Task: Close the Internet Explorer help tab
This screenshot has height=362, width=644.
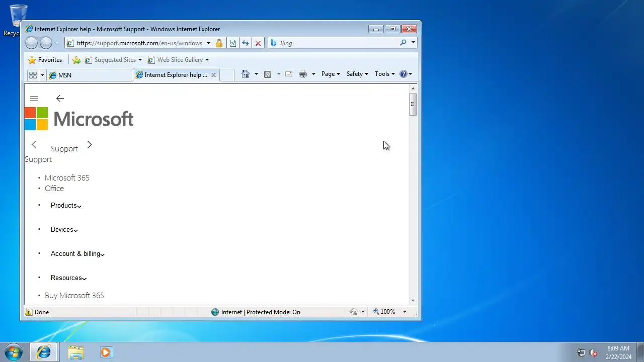Action: [x=213, y=75]
